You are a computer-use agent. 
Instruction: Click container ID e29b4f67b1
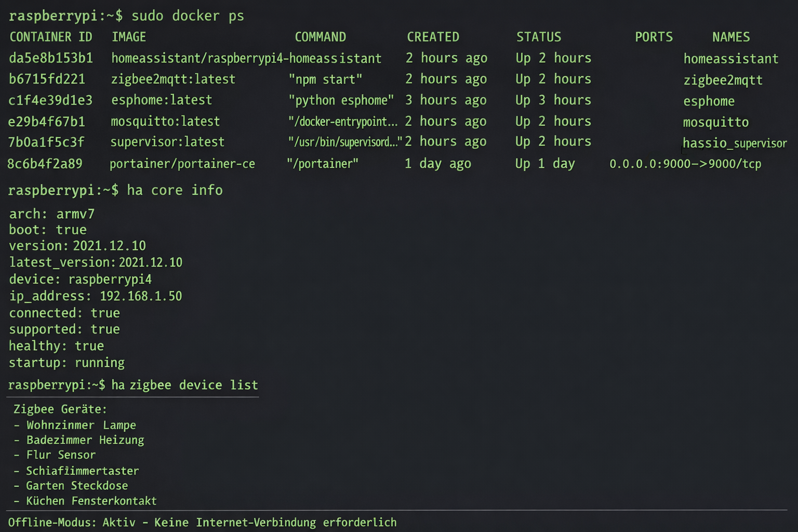46,122
